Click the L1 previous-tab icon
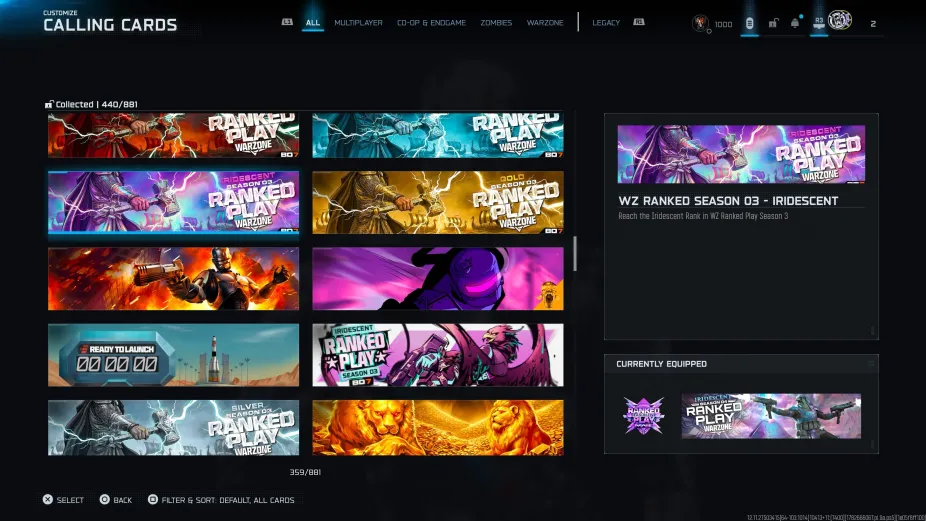Screen dimensions: 926x521 (x=287, y=22)
